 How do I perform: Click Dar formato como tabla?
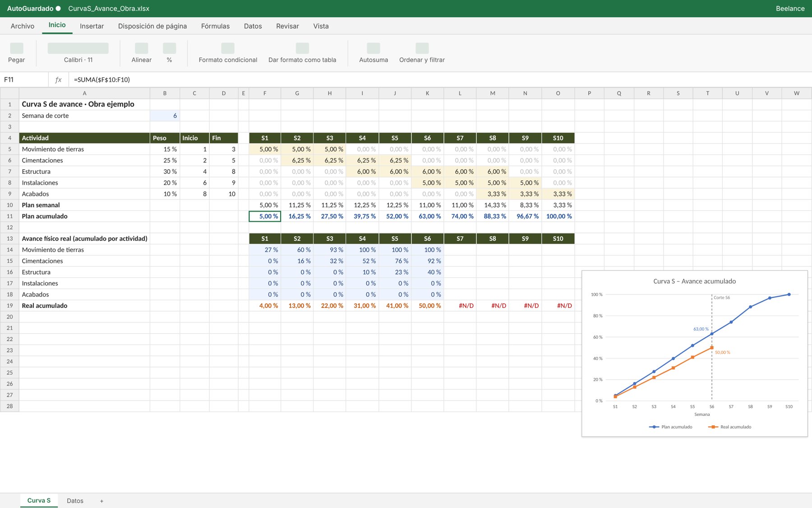click(x=302, y=48)
